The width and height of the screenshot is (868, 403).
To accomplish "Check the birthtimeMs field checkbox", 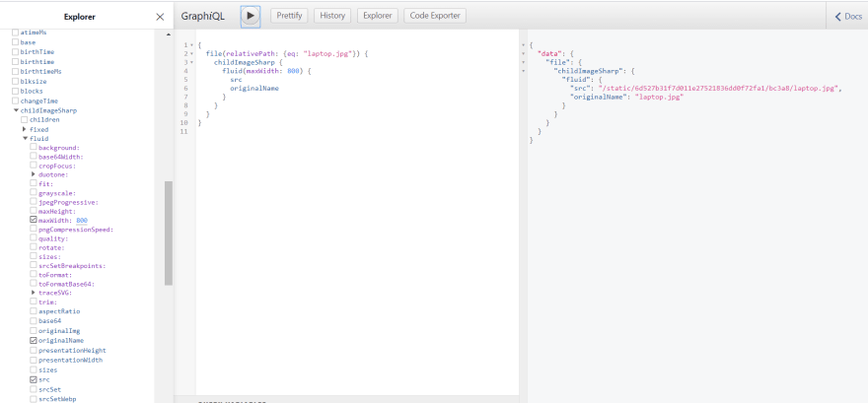I will (16, 71).
